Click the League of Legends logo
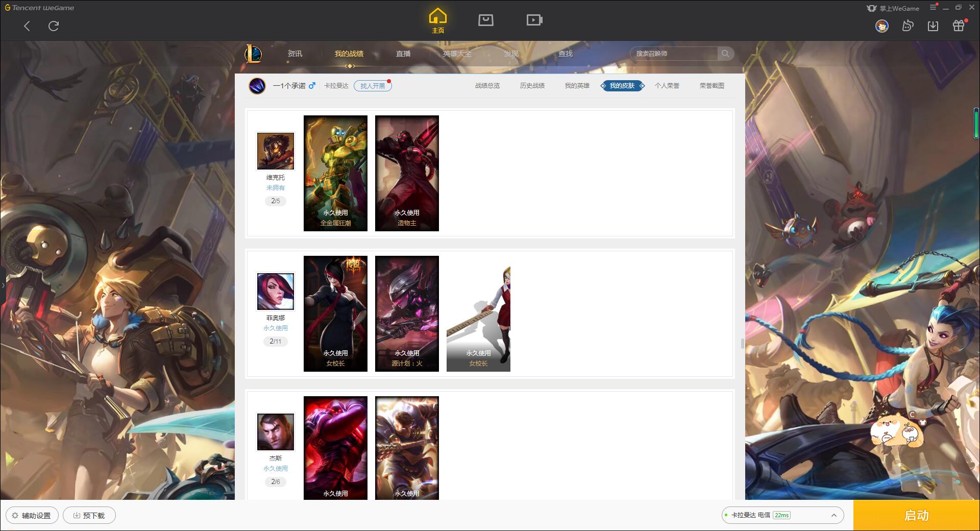The width and height of the screenshot is (980, 531). pos(254,54)
